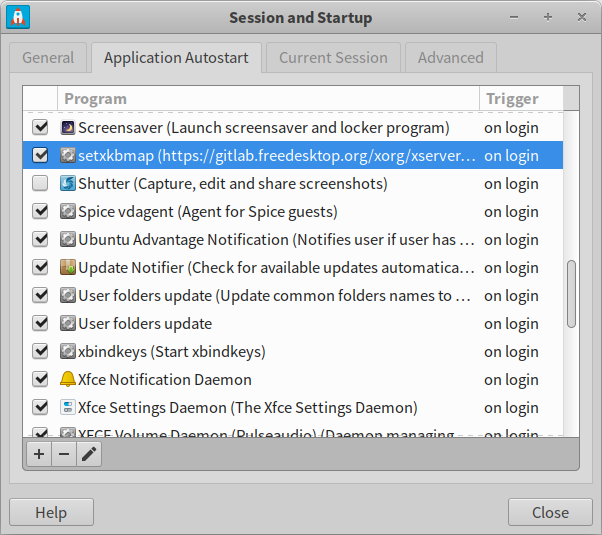Click the remove entry minus icon

(x=64, y=454)
